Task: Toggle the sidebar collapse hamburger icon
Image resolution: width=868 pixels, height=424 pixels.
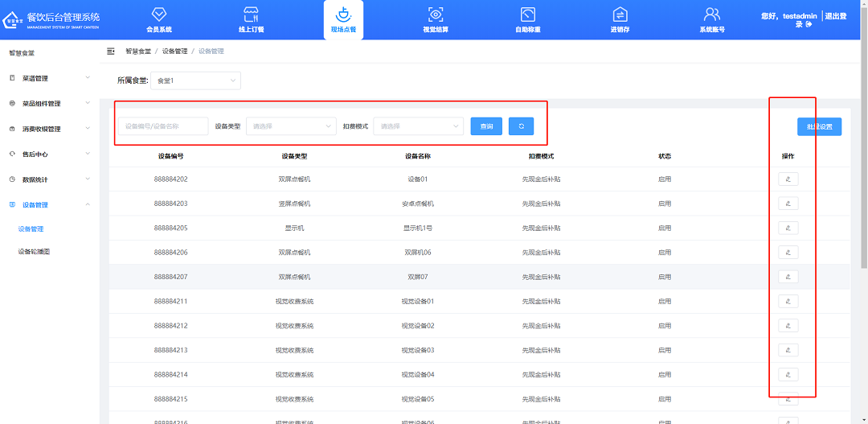Action: tap(111, 51)
